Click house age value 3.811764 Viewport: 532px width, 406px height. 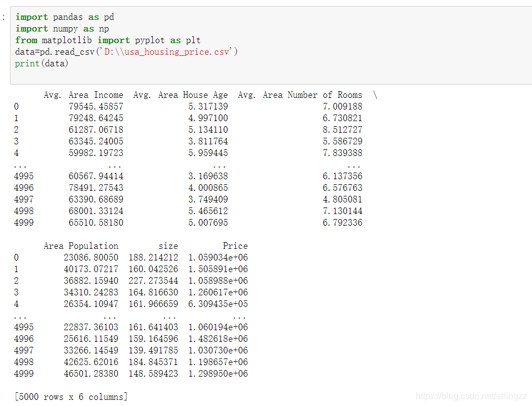[208, 141]
